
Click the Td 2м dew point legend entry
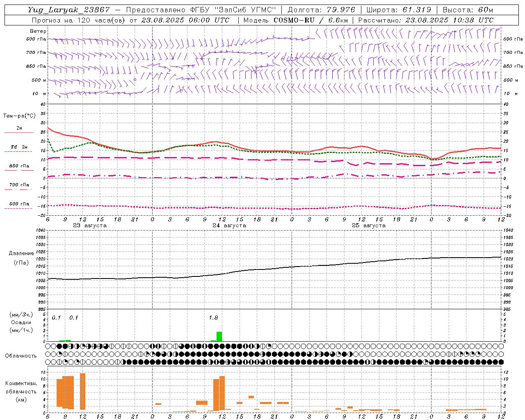[x=19, y=147]
